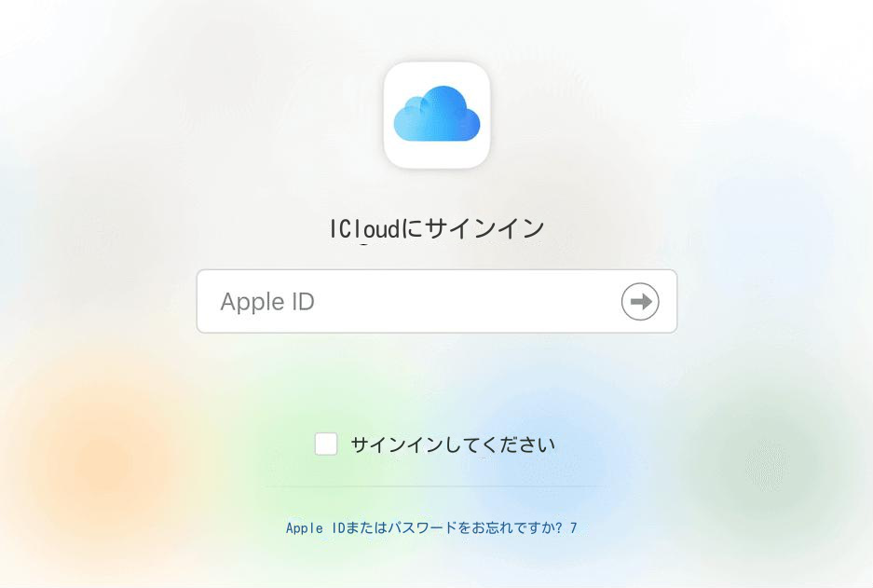This screenshot has height=588, width=873.
Task: Tick the サインインしてください checkbox
Action: pyautogui.click(x=326, y=444)
